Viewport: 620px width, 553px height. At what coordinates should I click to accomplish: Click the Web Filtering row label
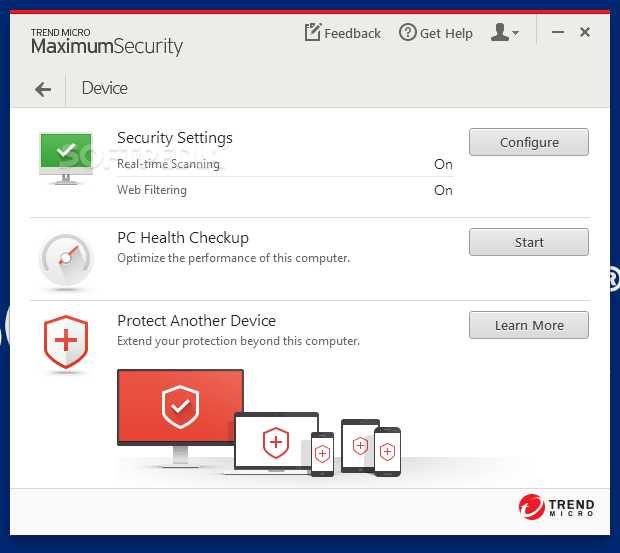pos(152,190)
